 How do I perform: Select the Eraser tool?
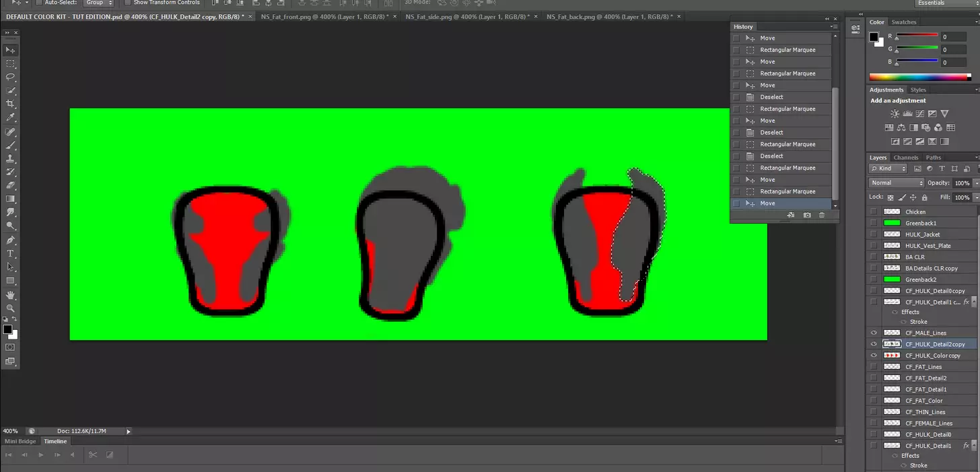click(10, 185)
